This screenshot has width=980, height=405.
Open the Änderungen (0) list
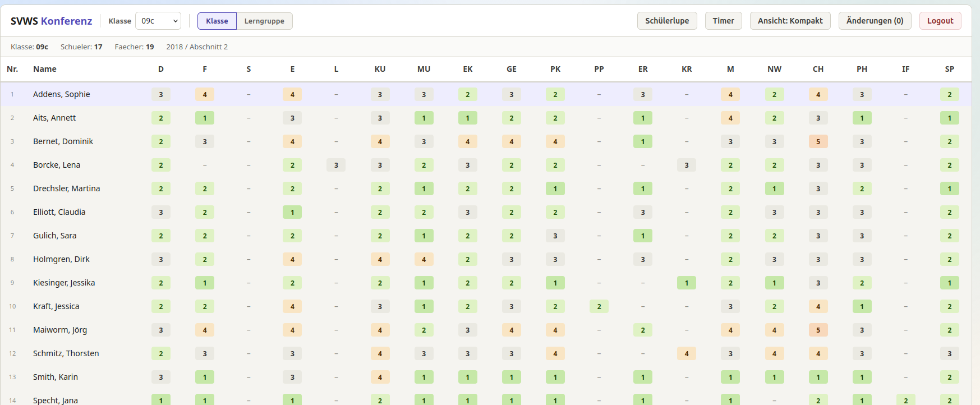pos(874,21)
